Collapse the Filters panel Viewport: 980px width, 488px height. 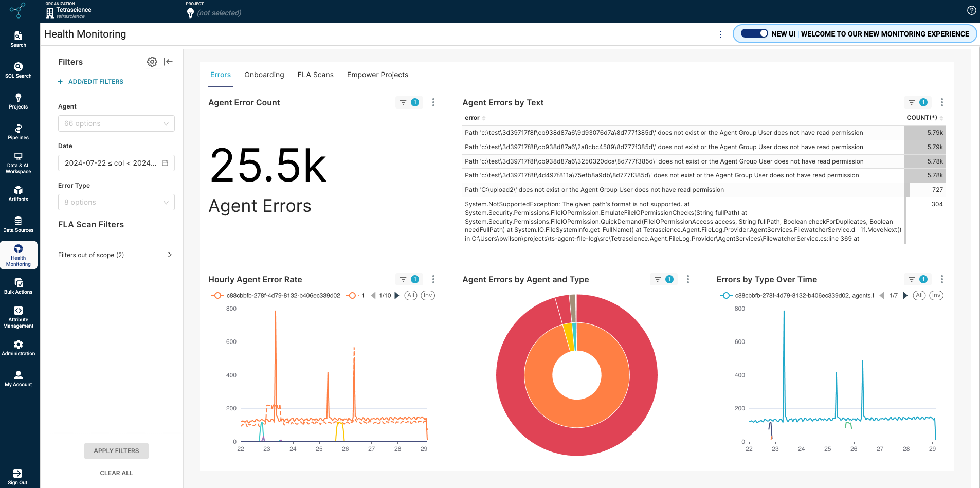click(168, 62)
